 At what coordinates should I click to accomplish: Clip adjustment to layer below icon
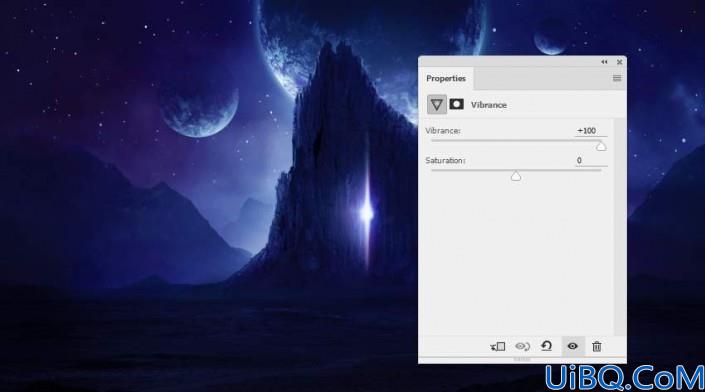pyautogui.click(x=498, y=346)
